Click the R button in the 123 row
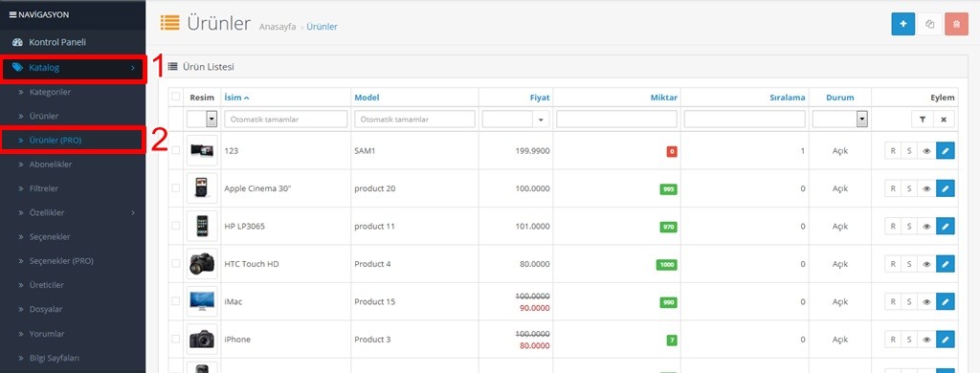Image resolution: width=980 pixels, height=373 pixels. click(893, 150)
